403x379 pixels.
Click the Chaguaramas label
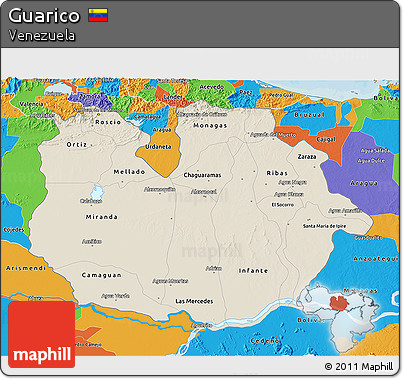click(x=202, y=175)
